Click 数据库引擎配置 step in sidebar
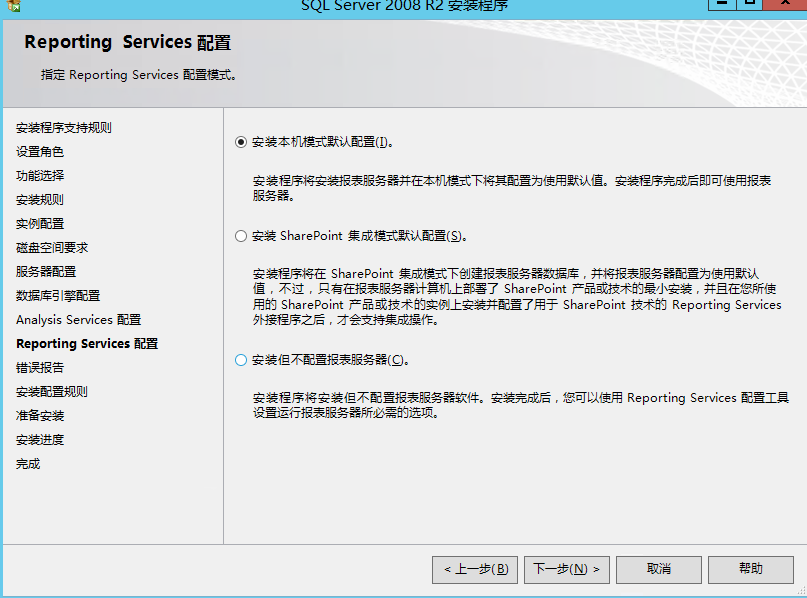Image resolution: width=807 pixels, height=598 pixels. click(58, 296)
